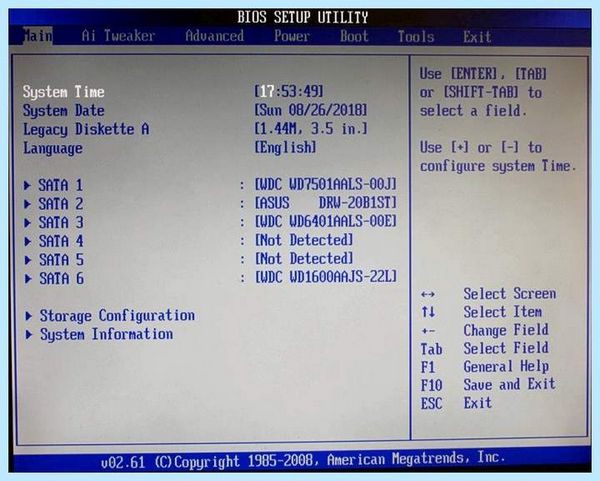The height and width of the screenshot is (481, 600).
Task: Click the Select Screen key hint
Action: 510,294
